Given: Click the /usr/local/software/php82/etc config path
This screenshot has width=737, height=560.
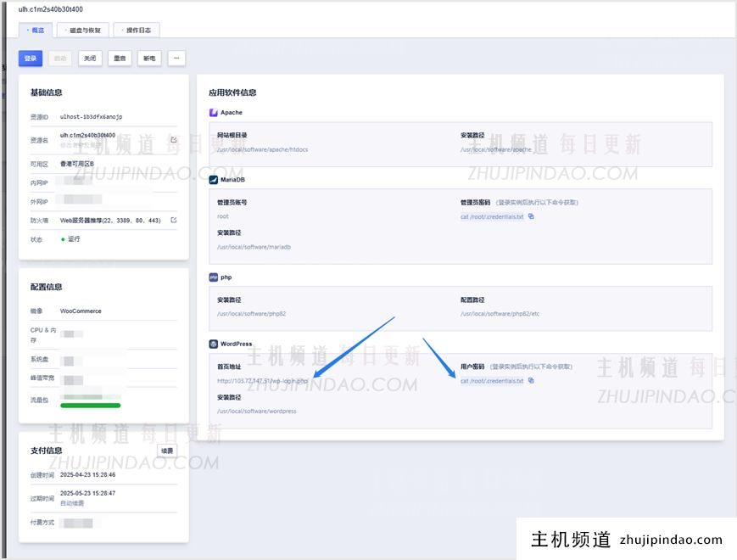Looking at the screenshot, I should [500, 314].
